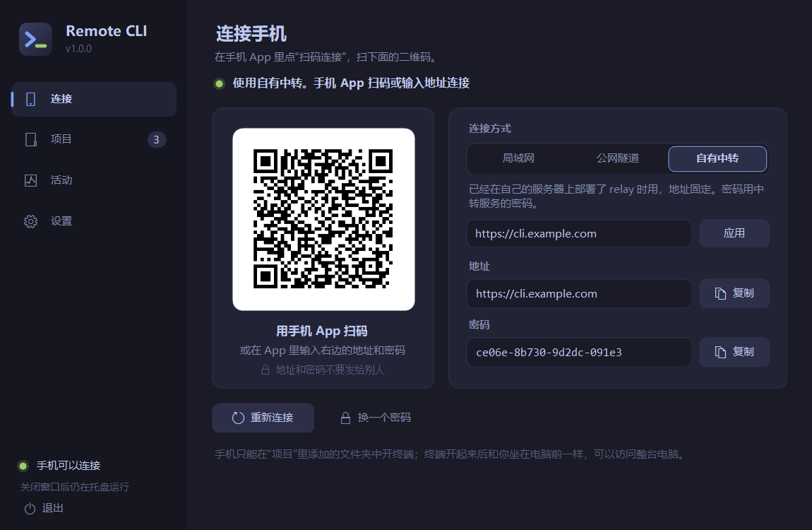Click the 地址 field showing https://cli.example.com
The width and height of the screenshot is (812, 530).
(x=579, y=294)
